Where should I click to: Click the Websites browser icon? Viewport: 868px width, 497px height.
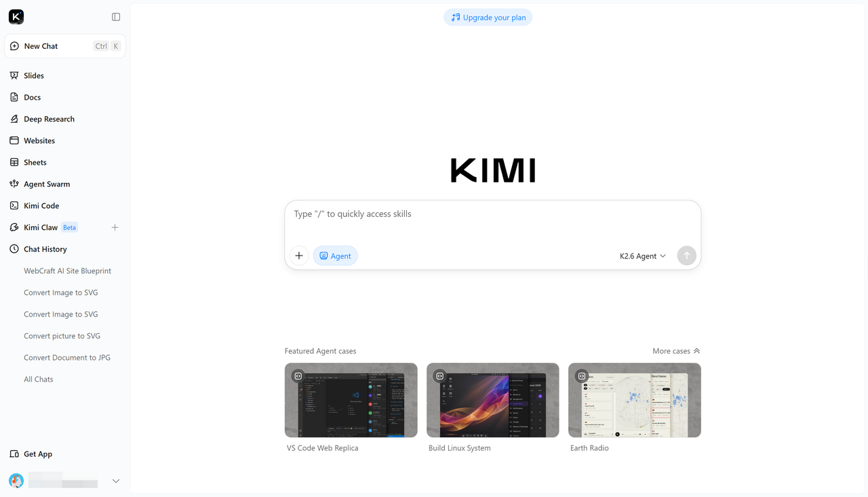tap(14, 140)
